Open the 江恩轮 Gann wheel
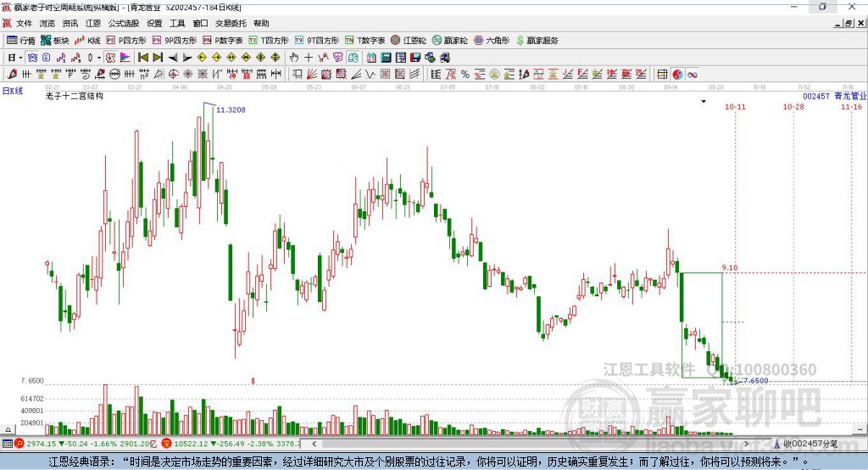 pos(409,41)
